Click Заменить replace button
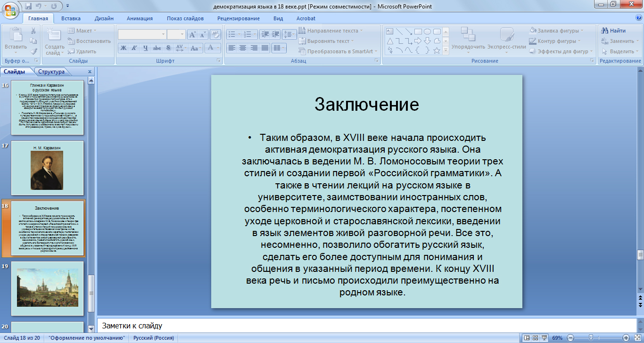This screenshot has height=343, width=644. [x=620, y=41]
